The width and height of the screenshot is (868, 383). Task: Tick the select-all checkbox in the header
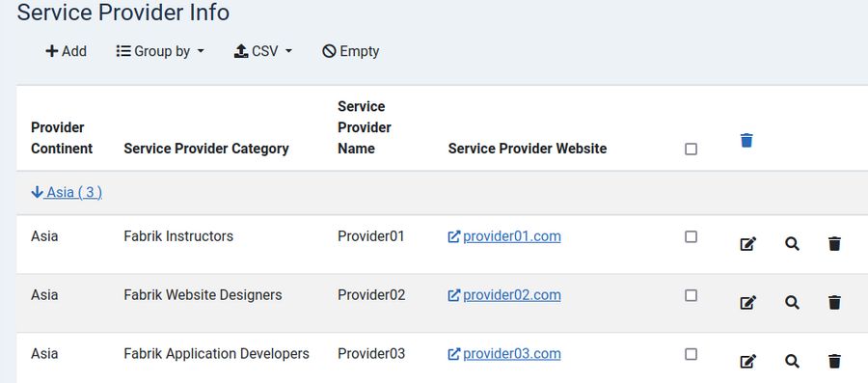pos(691,149)
